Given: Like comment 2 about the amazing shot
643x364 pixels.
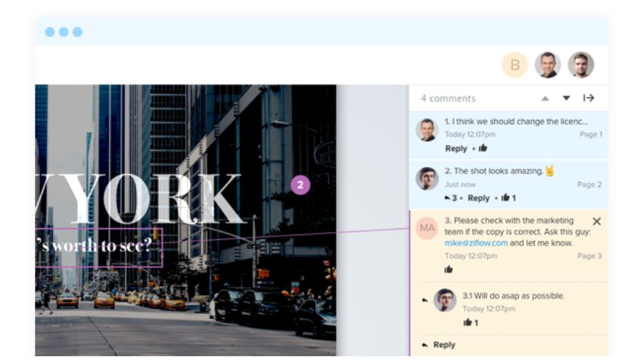Looking at the screenshot, I should [x=505, y=198].
